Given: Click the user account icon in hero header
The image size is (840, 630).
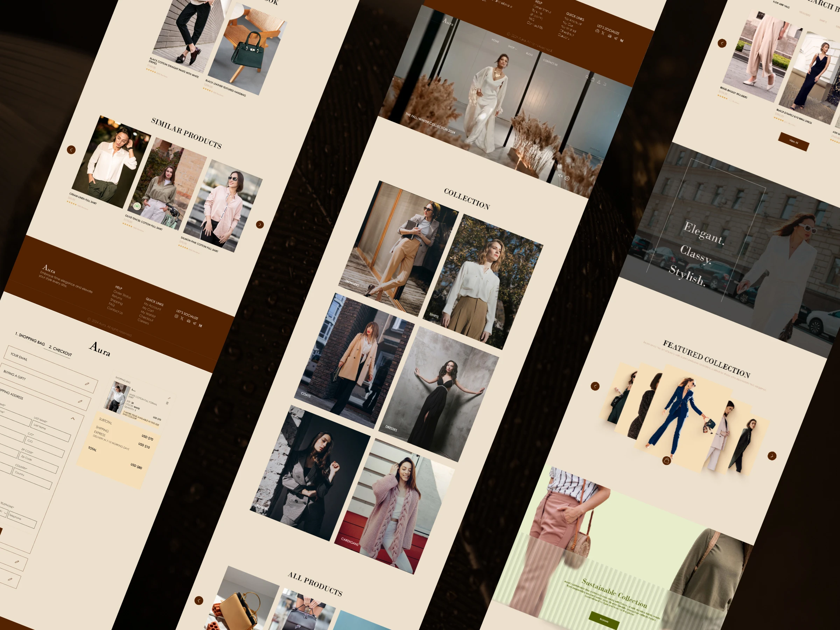Looking at the screenshot, I should coord(599,82).
